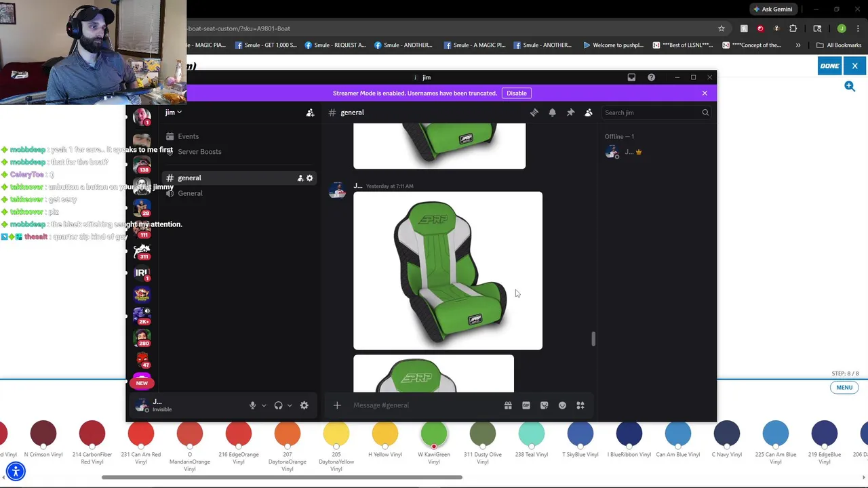Click Disable streamer mode button
This screenshot has width=868, height=488.
point(516,93)
